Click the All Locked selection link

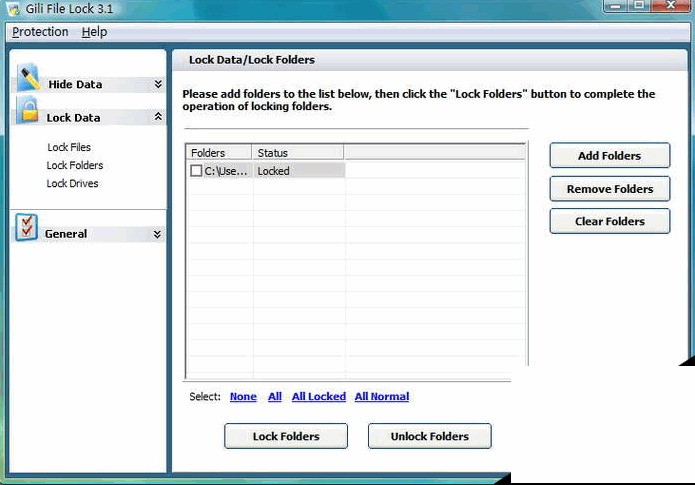[319, 396]
